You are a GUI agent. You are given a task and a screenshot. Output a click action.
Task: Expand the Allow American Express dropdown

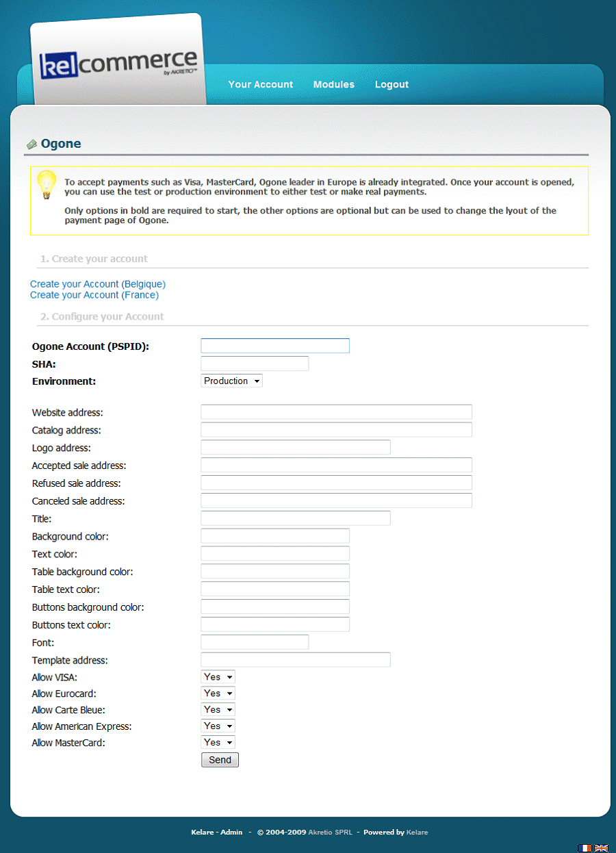(218, 726)
